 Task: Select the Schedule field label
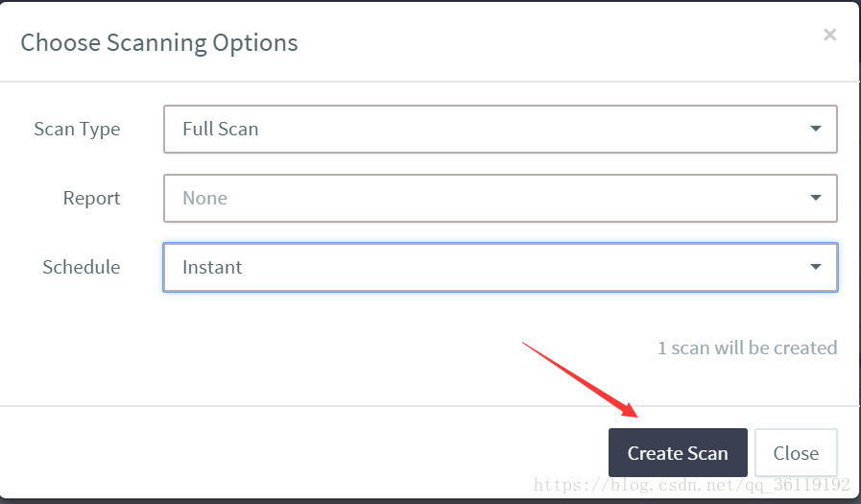pos(82,267)
